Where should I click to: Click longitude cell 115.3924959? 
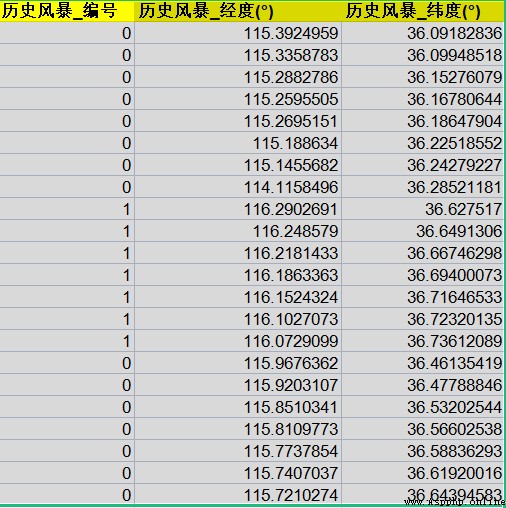(x=238, y=33)
